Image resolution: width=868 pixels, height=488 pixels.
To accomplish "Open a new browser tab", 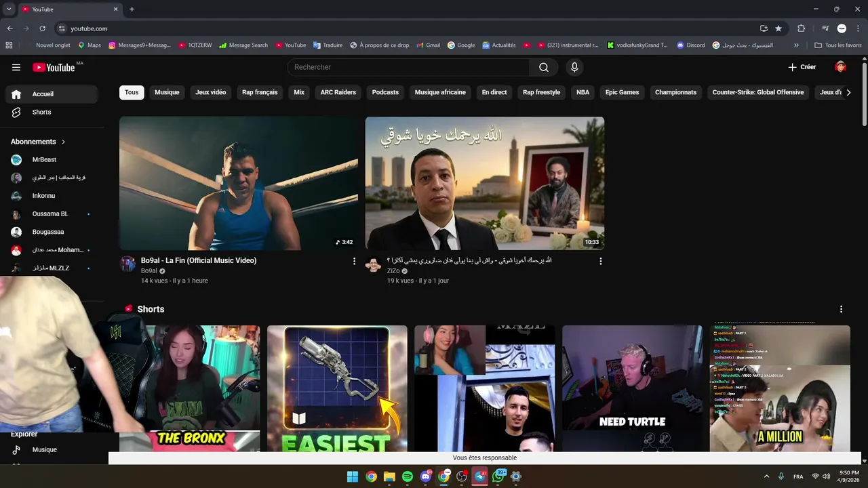I will [132, 9].
